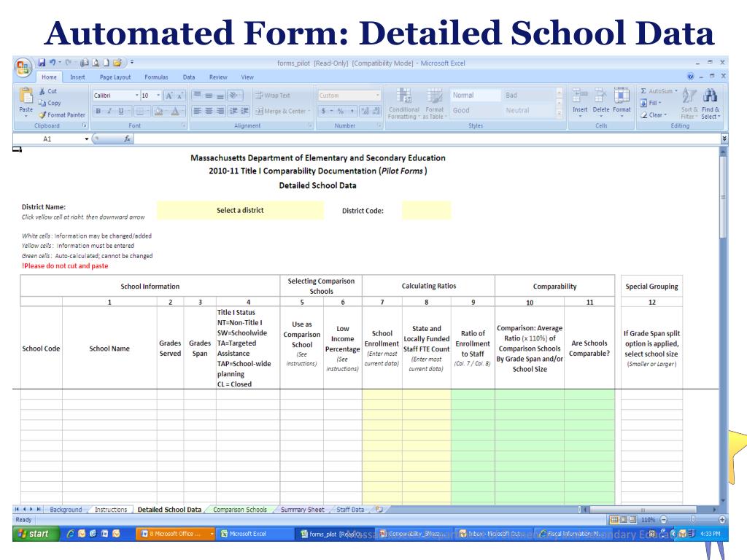
Task: Click the Accounting dollar format icon
Action: coord(323,111)
